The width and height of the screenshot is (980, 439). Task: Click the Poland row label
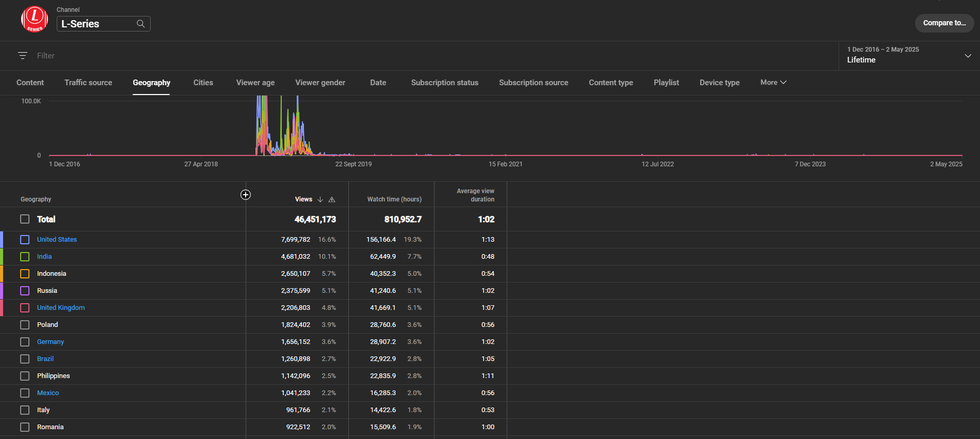(x=47, y=325)
